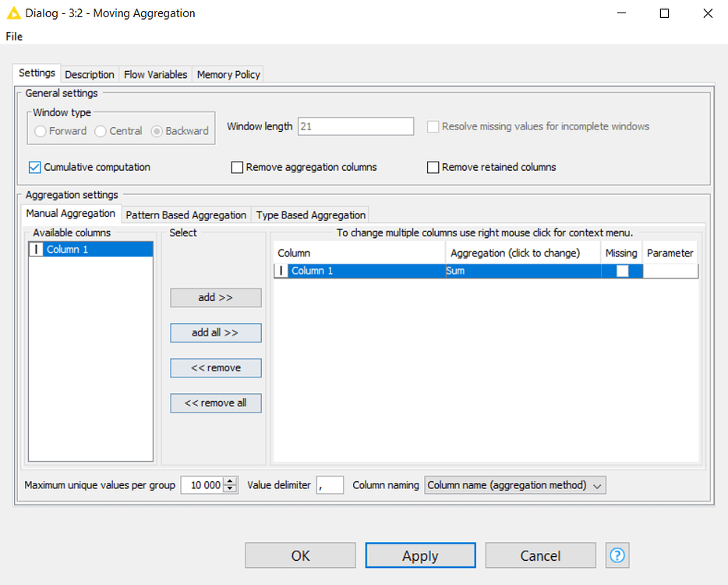Open the Type Based Aggregation tab
The image size is (728, 585).
pos(310,214)
